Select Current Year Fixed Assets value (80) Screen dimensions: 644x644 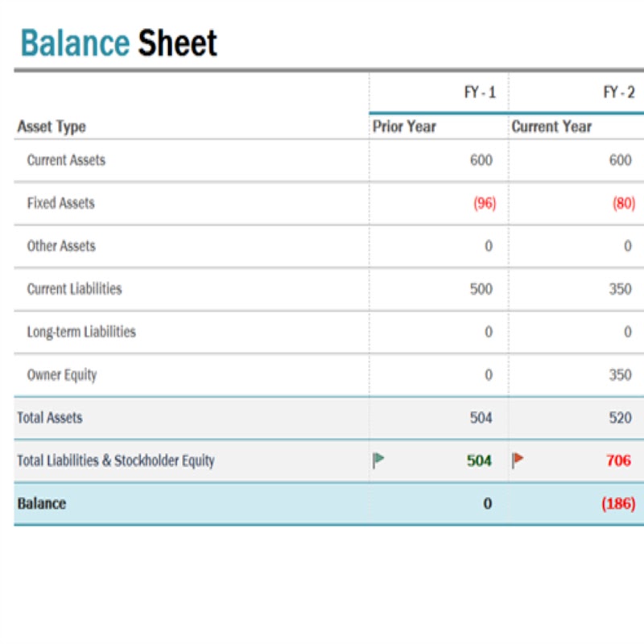click(x=624, y=204)
